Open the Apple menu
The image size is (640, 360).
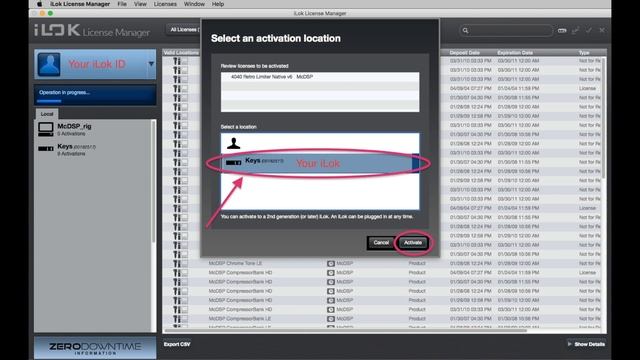point(39,4)
